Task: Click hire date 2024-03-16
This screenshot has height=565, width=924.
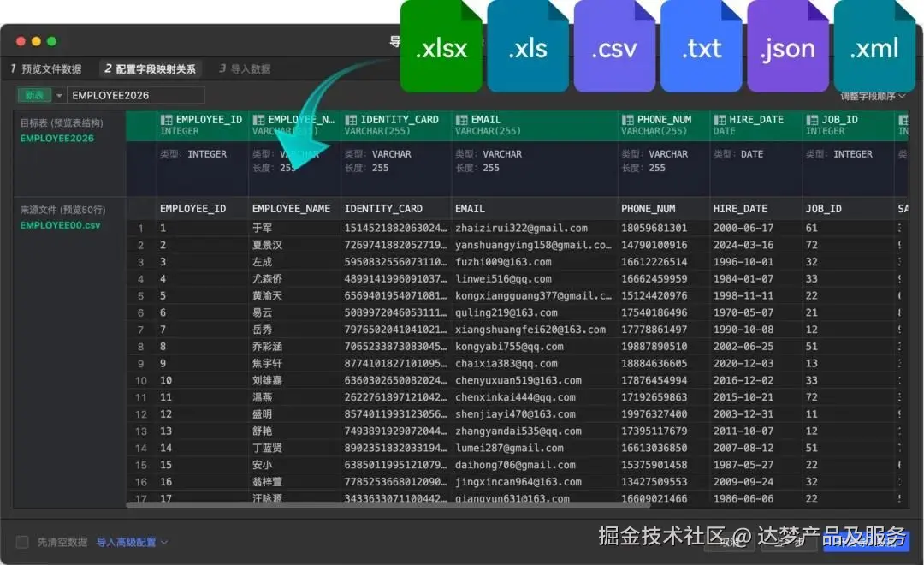Action: pos(743,245)
